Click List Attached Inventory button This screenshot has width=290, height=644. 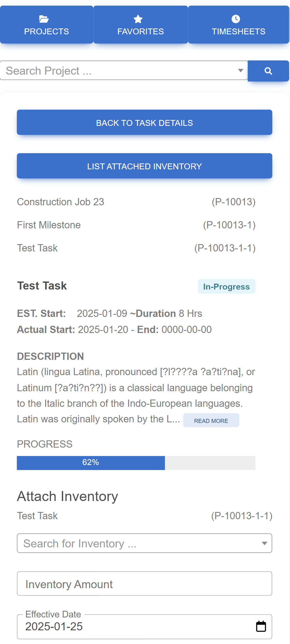tap(144, 166)
